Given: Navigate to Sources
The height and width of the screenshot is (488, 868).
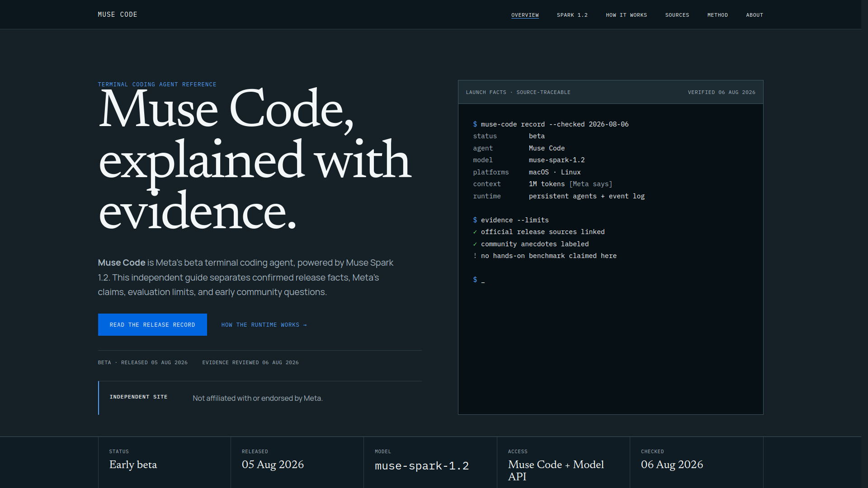Looking at the screenshot, I should 677,15.
